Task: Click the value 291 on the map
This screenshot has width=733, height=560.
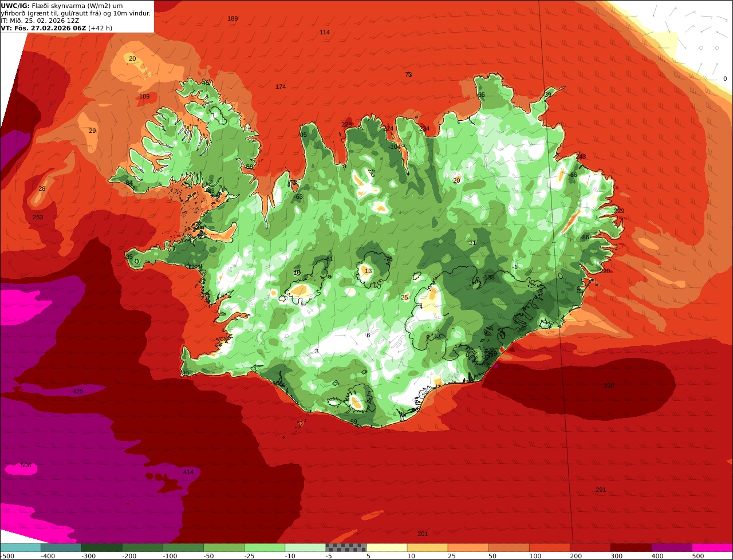Action: [x=601, y=490]
